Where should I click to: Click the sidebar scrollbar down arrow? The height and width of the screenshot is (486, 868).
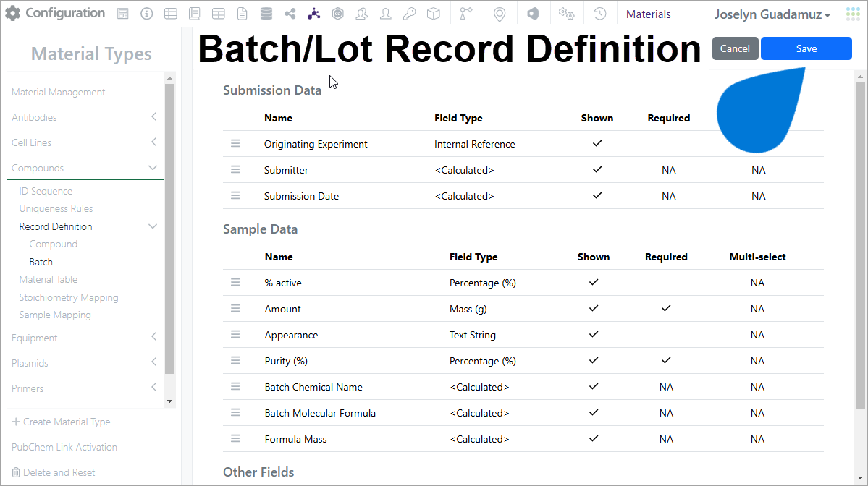coord(170,401)
